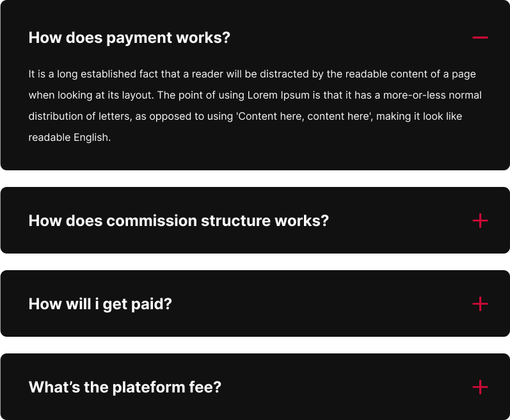This screenshot has height=420, width=510.
Task: Click the plus icon beside commission structure
Action: (480, 221)
